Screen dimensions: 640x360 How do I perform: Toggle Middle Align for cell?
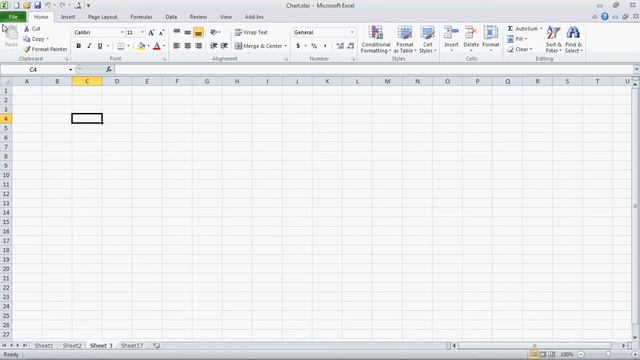(187, 32)
